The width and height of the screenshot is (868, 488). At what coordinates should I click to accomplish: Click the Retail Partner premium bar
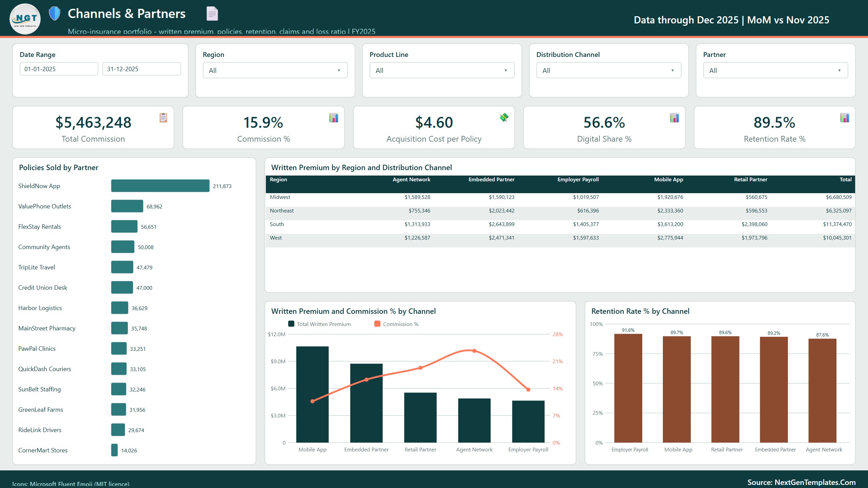point(420,418)
